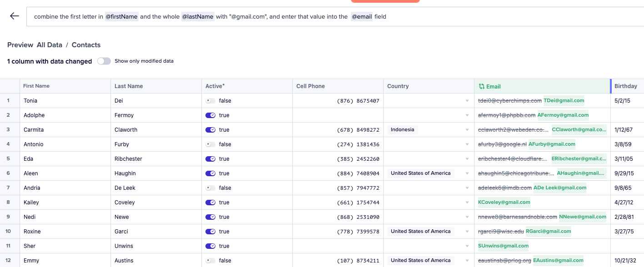Select row number 5

tap(8, 159)
